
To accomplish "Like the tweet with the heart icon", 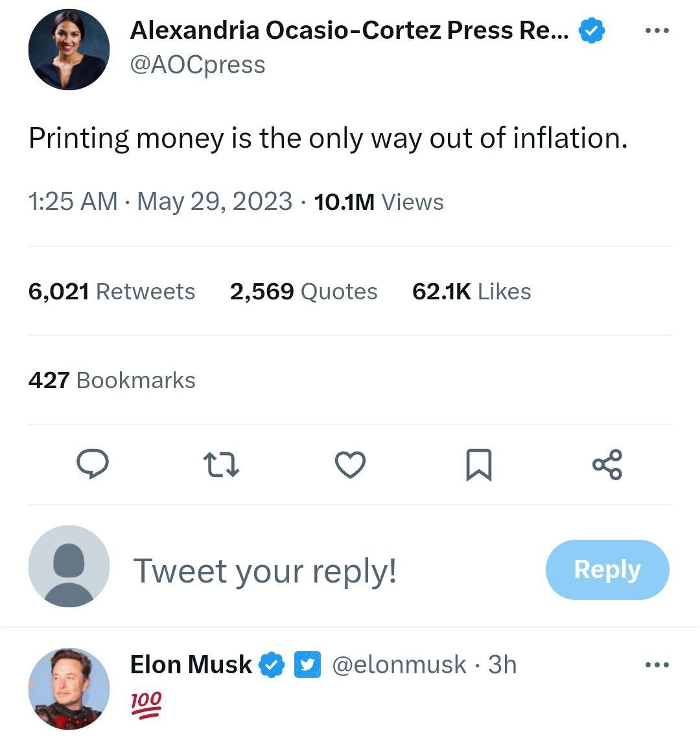I will (350, 465).
